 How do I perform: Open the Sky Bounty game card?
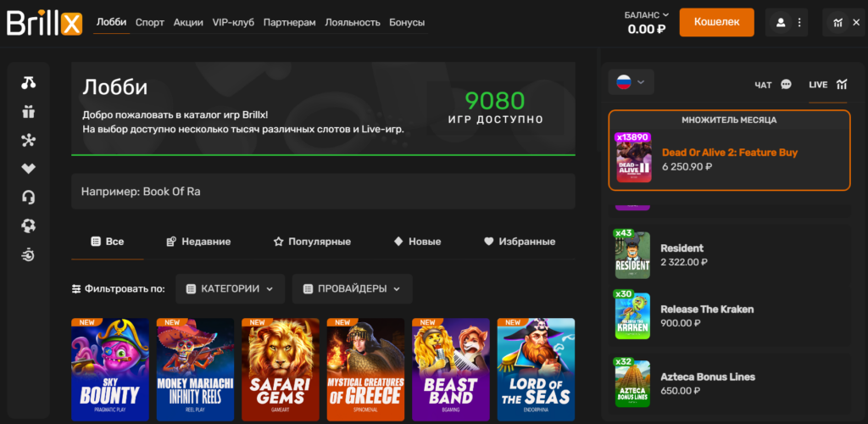tap(110, 370)
